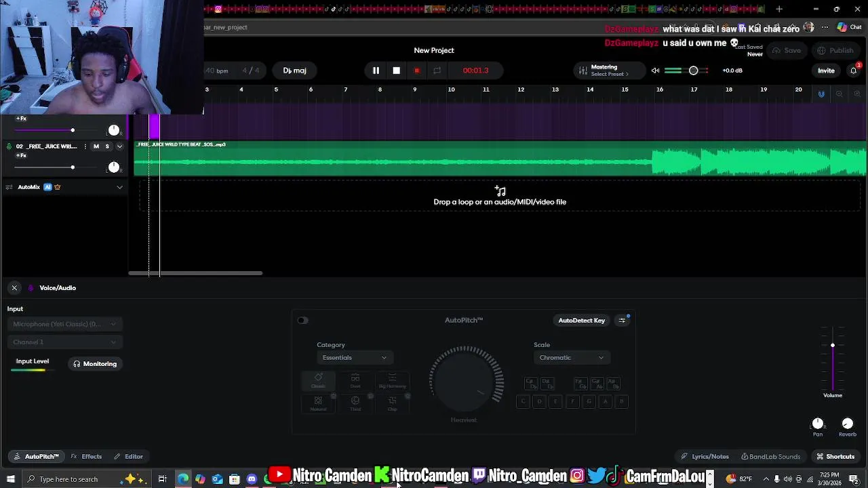Adjust purple voice track volume slider

coord(73,130)
